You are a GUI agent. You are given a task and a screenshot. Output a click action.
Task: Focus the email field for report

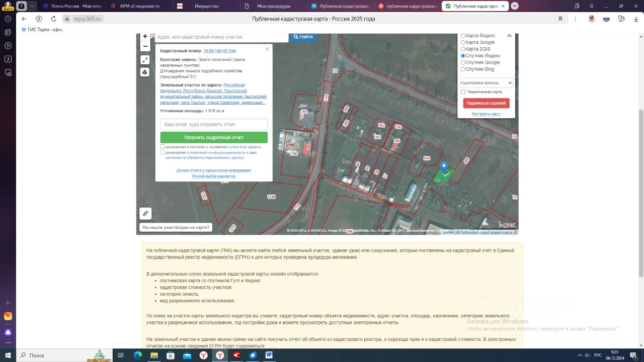click(214, 124)
